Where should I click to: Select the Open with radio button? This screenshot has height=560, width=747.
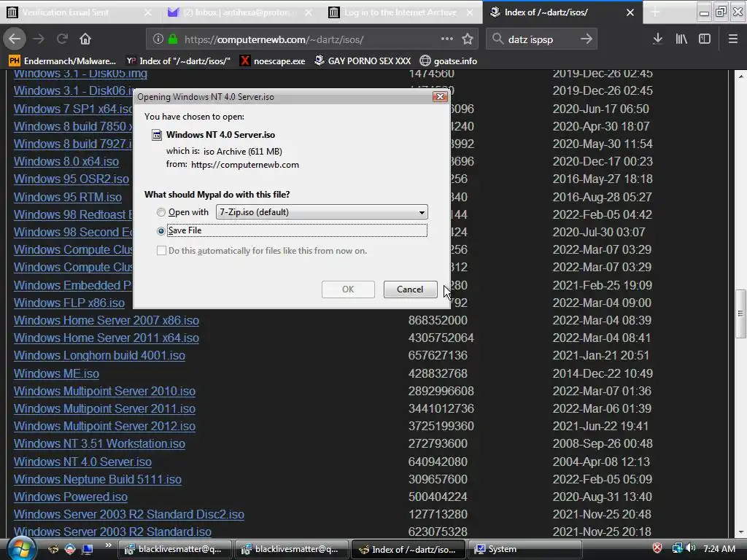pos(161,212)
